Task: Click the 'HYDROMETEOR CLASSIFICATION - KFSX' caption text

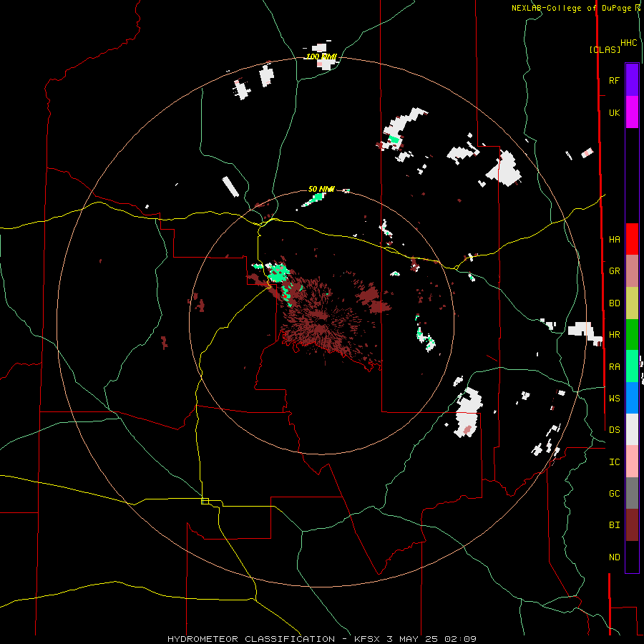Action: click(275, 639)
